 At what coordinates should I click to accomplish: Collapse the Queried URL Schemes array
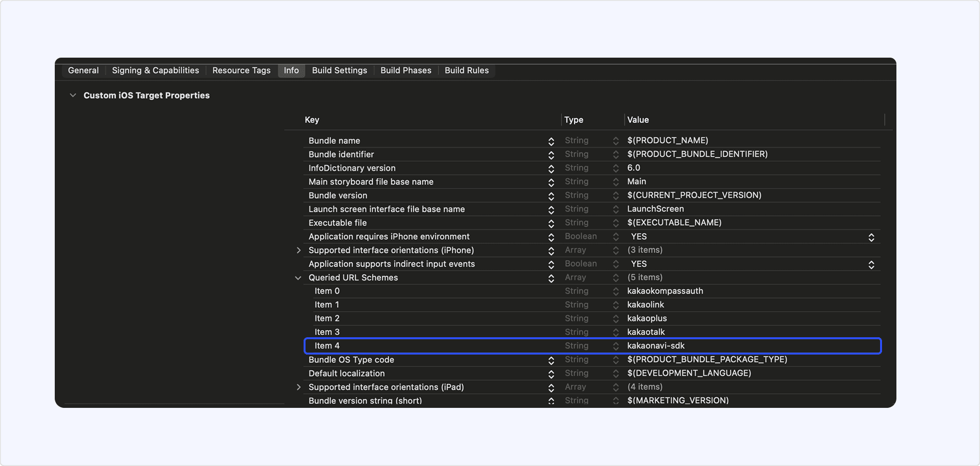point(298,278)
